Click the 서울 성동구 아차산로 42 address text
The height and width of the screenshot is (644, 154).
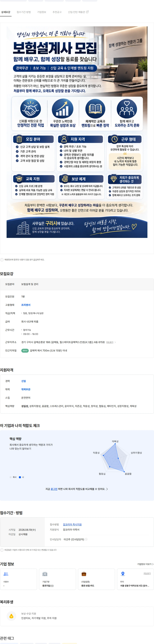pyautogui.click(x=135, y=586)
